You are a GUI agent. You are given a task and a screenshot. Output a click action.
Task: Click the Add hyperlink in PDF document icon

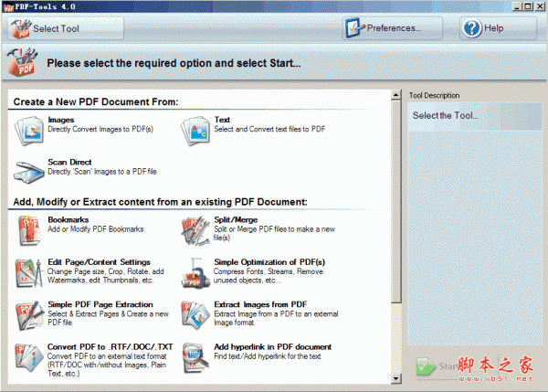195,357
